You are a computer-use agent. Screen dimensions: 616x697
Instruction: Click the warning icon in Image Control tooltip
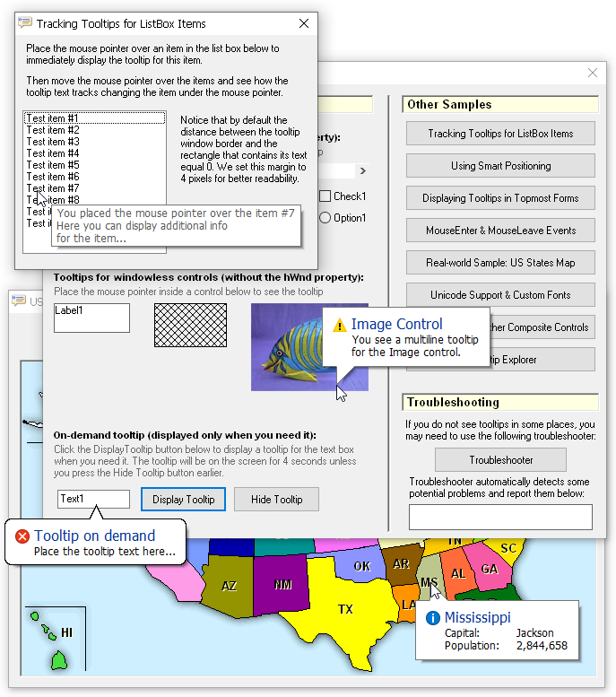(x=340, y=325)
